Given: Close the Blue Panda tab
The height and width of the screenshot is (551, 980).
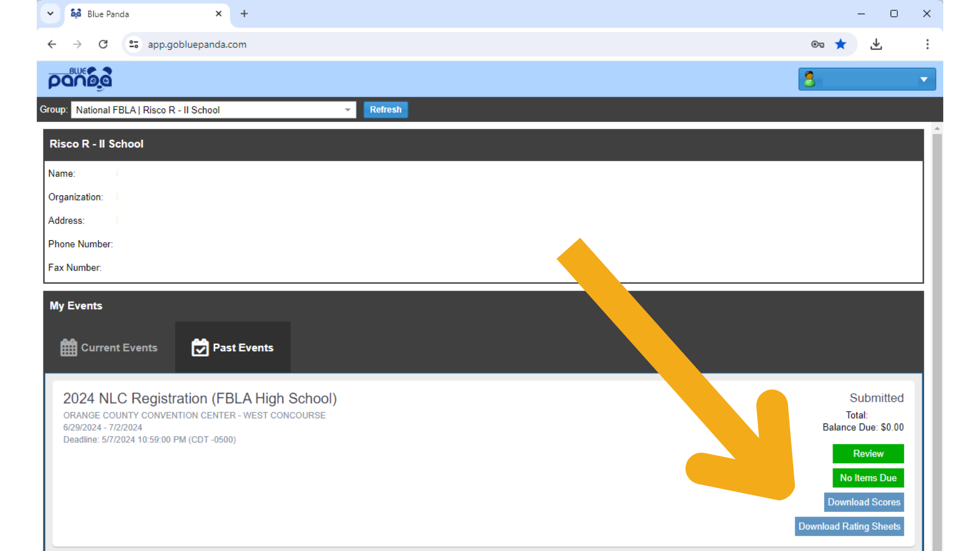Looking at the screenshot, I should (218, 14).
